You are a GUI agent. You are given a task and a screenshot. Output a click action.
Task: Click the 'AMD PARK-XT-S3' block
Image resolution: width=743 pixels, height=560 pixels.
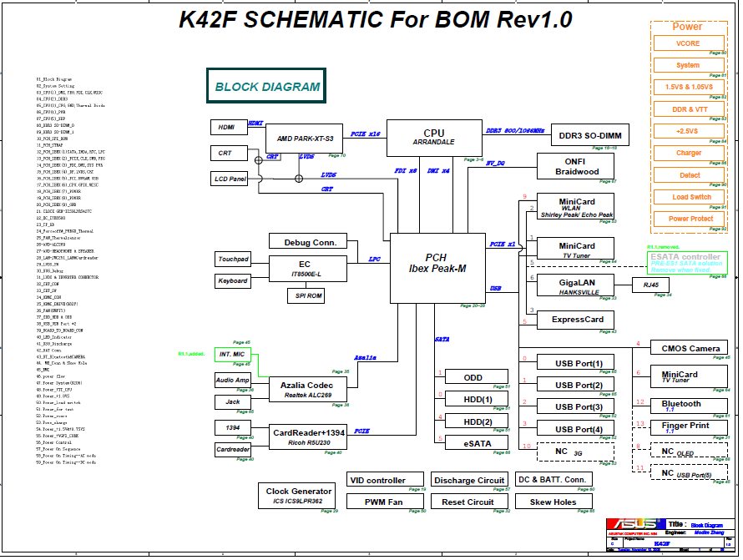point(304,139)
